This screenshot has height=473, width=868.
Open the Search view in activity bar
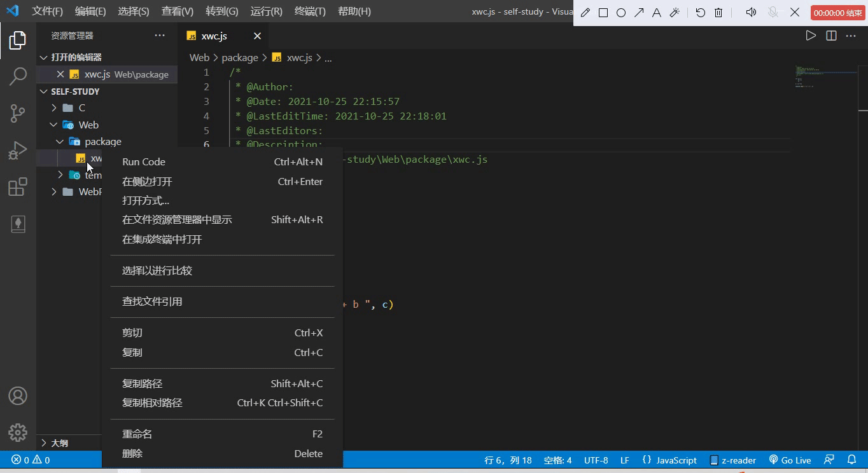[18, 77]
